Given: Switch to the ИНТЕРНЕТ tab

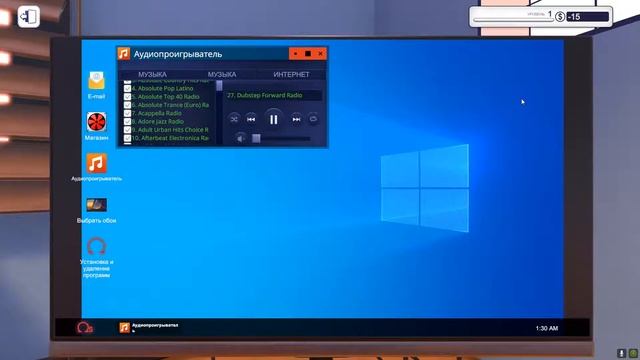Looking at the screenshot, I should click(x=291, y=74).
